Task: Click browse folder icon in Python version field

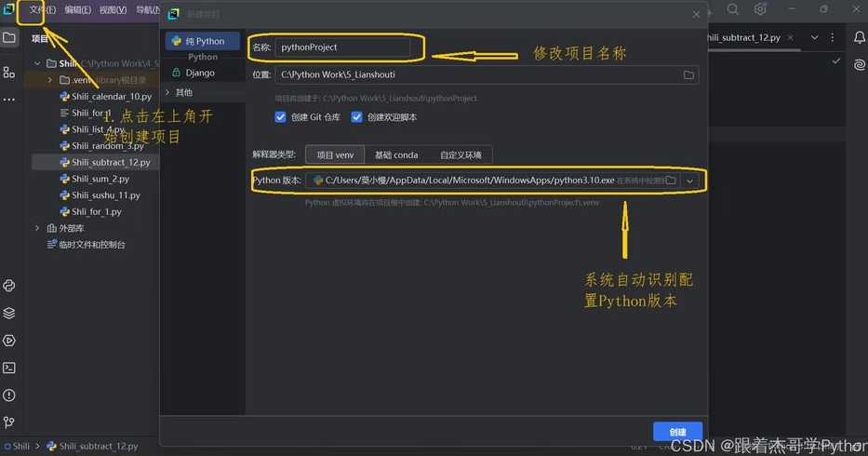Action: (671, 181)
